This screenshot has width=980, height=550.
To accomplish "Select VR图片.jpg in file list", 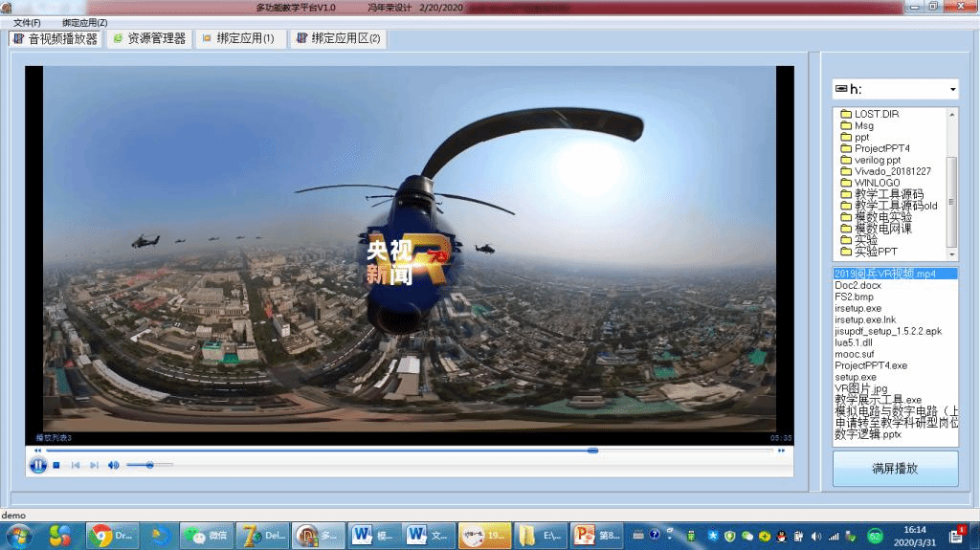I will click(860, 388).
